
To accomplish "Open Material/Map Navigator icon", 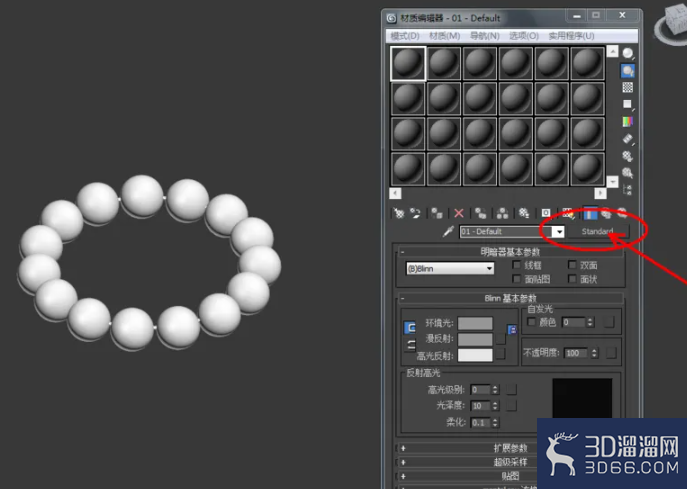I will [628, 190].
